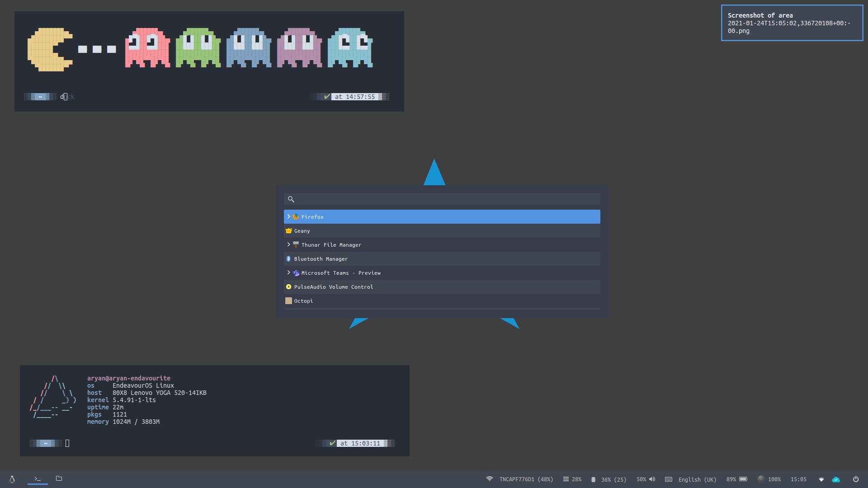Click the Bluetooth Manager icon
The width and height of the screenshot is (868, 488).
point(288,259)
